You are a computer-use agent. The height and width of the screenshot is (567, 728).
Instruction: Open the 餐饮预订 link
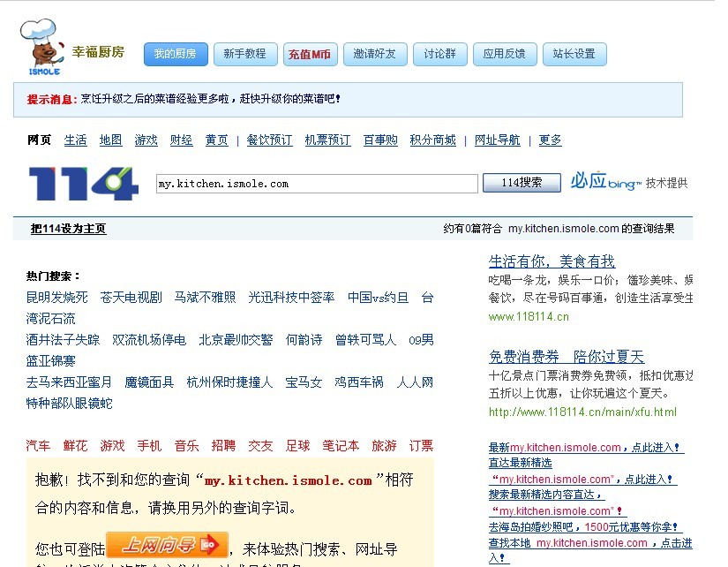coord(269,140)
